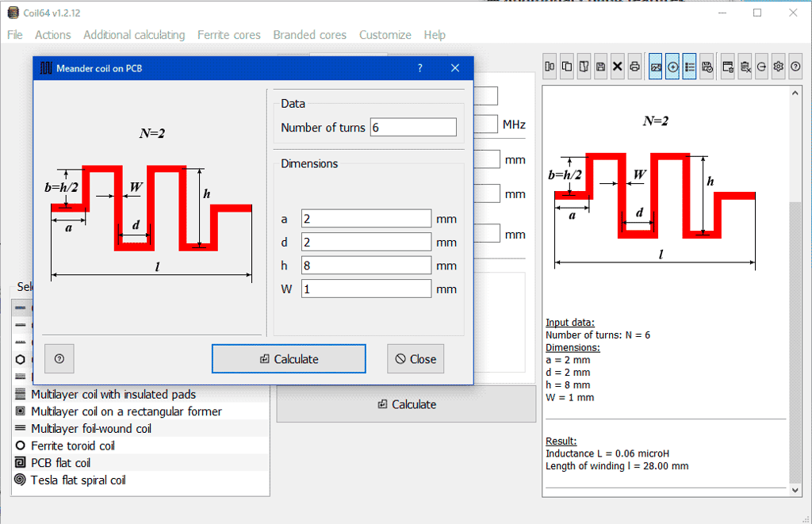Toggle the additional results display
This screenshot has width=812, height=524.
click(x=672, y=67)
